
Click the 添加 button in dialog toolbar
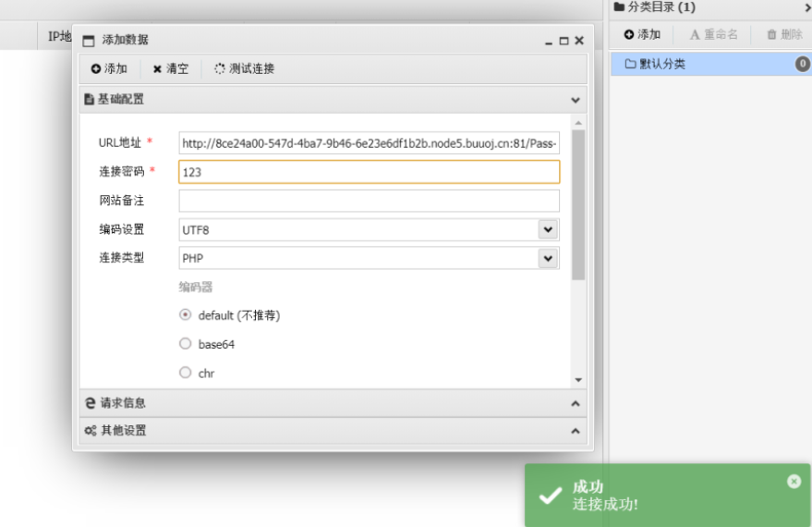(109, 68)
